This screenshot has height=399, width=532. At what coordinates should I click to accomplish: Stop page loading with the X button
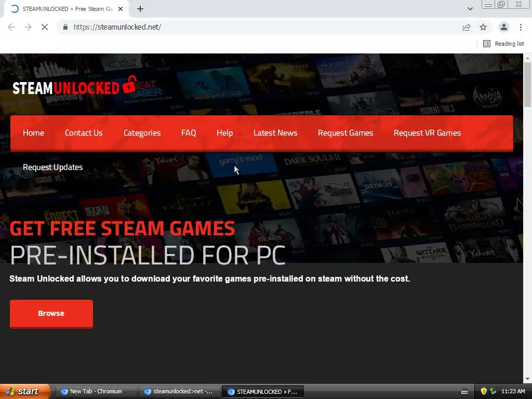click(45, 27)
